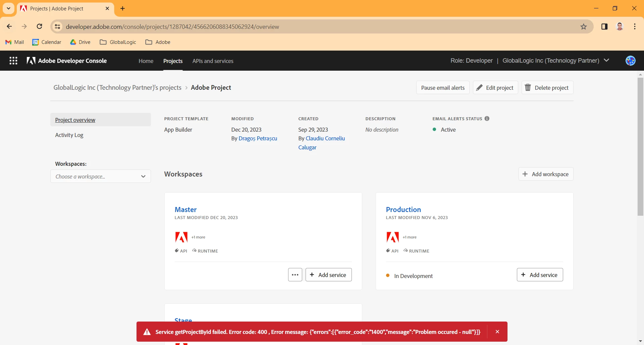Expand the organization switcher chevron
This screenshot has width=644, height=345.
tap(606, 60)
